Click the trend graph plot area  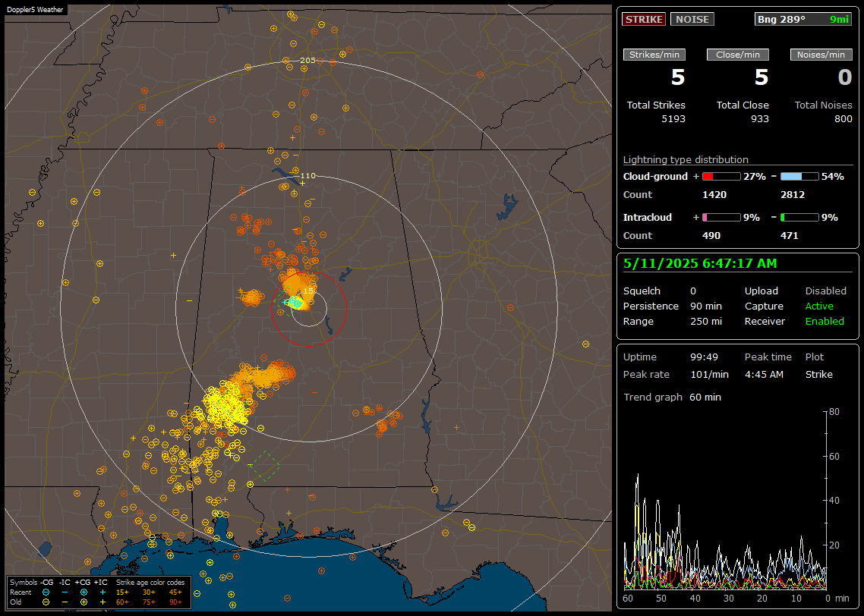point(724,500)
